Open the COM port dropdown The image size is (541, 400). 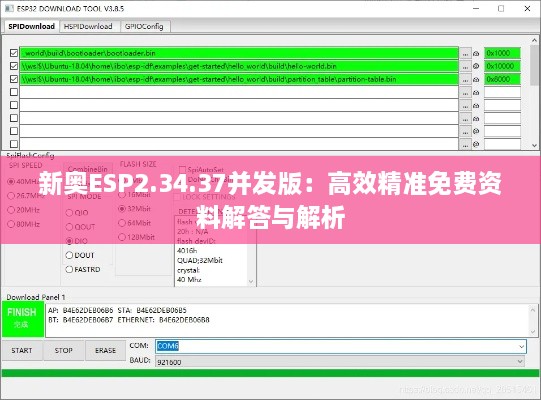(x=521, y=347)
